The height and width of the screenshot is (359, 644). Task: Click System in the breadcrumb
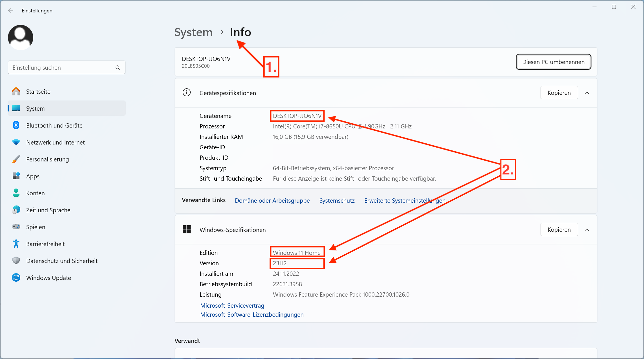tap(193, 32)
